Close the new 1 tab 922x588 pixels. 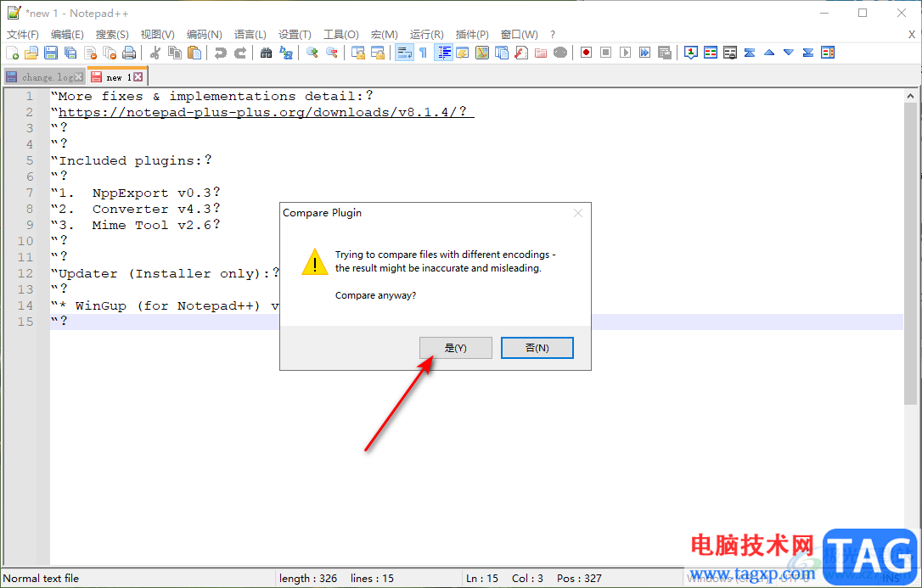pyautogui.click(x=138, y=77)
